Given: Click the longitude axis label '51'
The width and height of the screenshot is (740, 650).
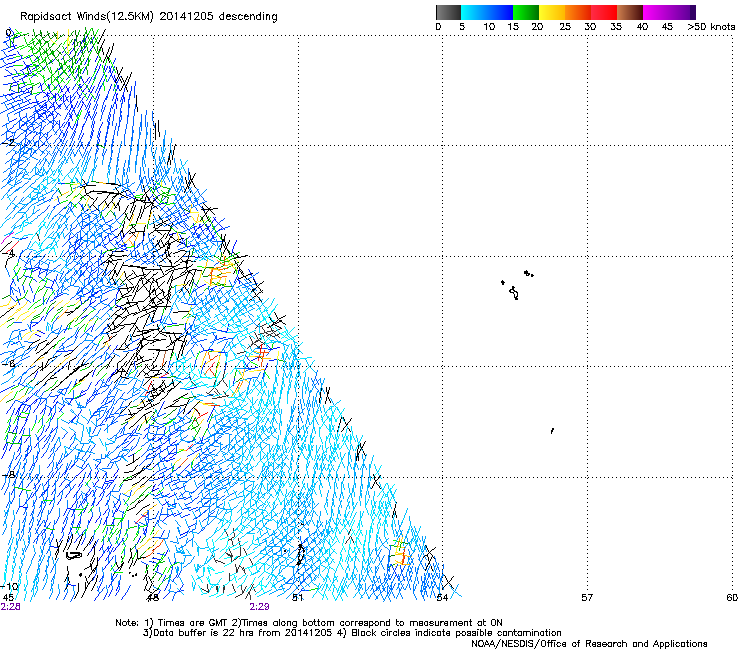Looking at the screenshot, I should (x=297, y=598).
